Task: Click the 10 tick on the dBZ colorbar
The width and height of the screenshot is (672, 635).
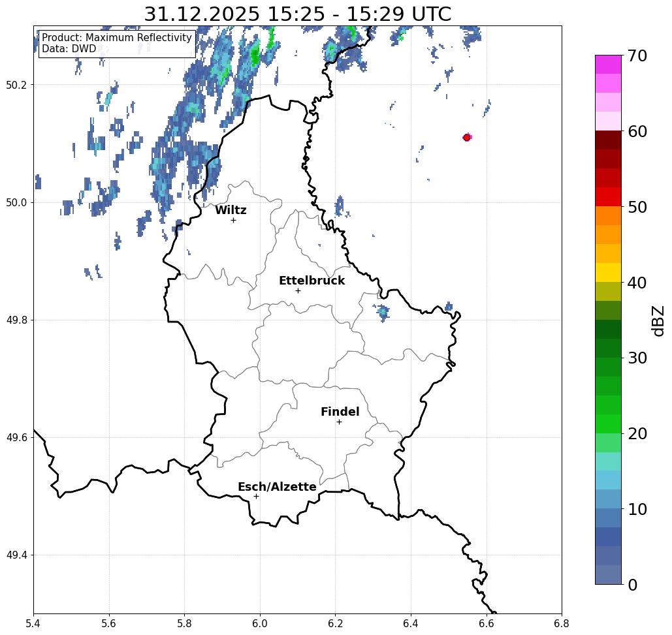Action: click(637, 508)
